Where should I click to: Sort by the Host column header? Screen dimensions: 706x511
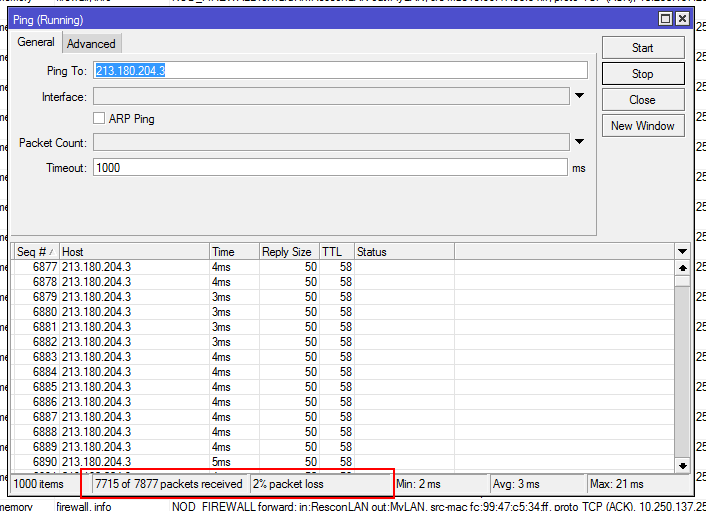point(135,252)
